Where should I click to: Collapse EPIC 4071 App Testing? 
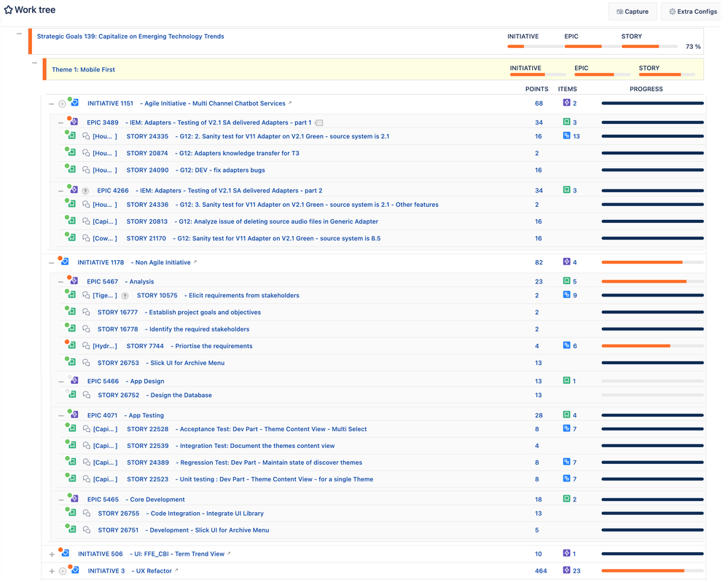[x=61, y=415]
